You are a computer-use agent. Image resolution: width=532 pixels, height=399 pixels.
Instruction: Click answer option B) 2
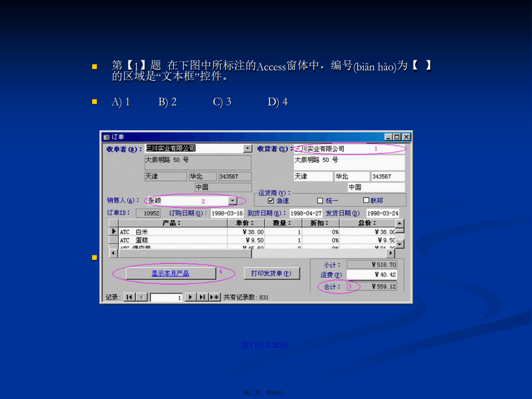click(168, 102)
